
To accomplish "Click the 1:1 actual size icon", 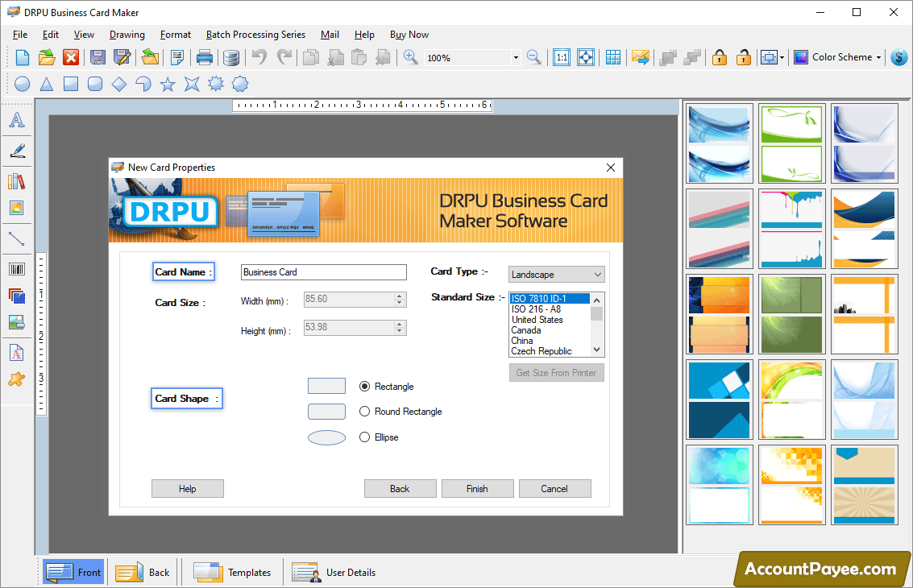I will (x=562, y=57).
